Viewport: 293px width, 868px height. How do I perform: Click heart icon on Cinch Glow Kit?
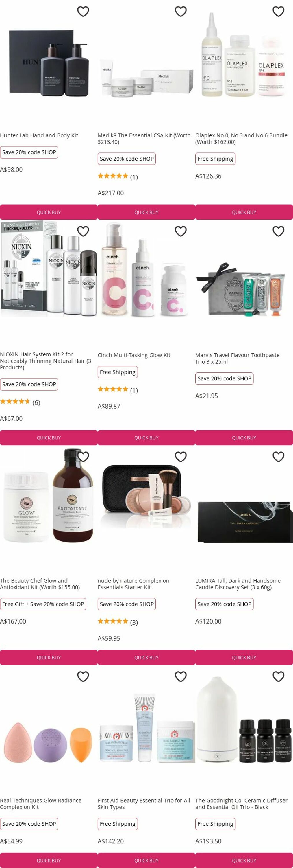[x=181, y=231]
